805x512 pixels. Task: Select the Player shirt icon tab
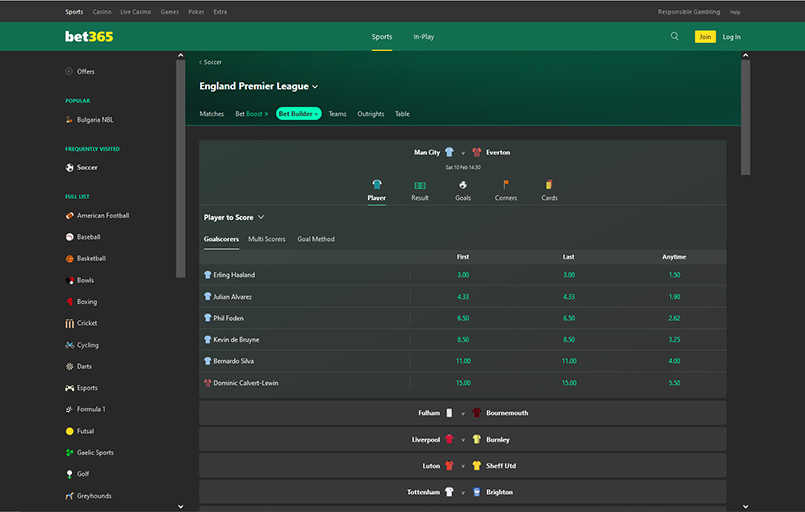pyautogui.click(x=376, y=184)
